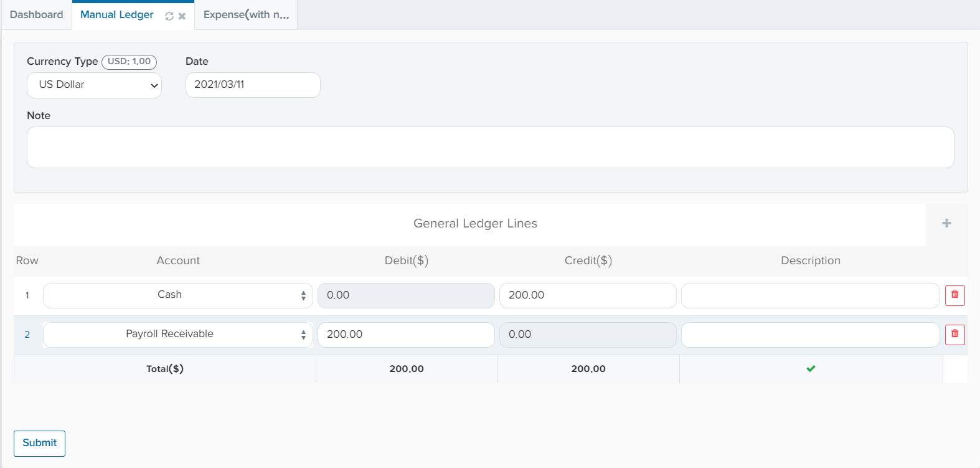Image resolution: width=980 pixels, height=468 pixels.
Task: Focus the Note text area
Action: pos(490,148)
